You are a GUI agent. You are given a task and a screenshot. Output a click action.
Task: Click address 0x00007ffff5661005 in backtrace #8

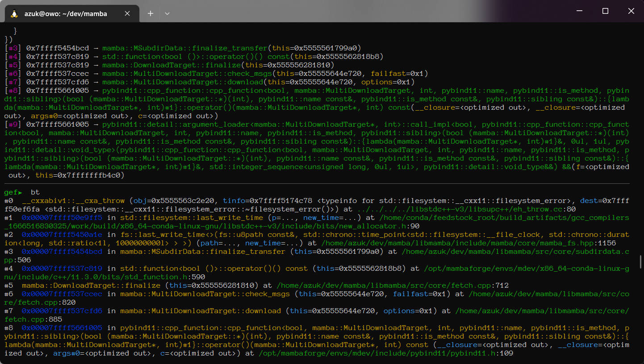[62, 328]
